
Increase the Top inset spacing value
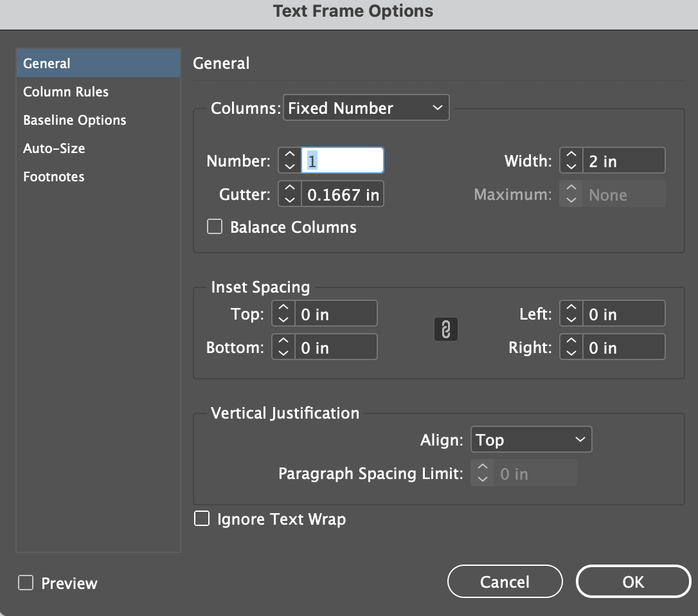coord(283,309)
